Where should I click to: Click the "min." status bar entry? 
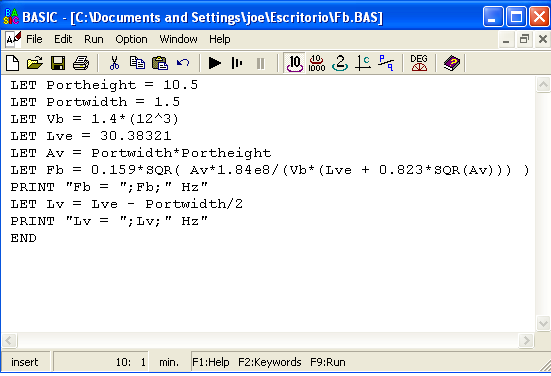[x=169, y=362]
